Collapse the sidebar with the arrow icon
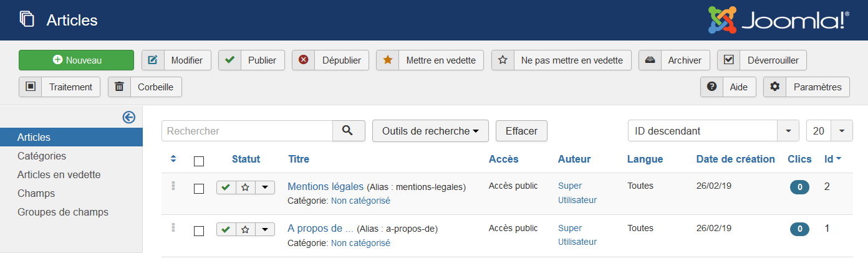This screenshot has height=266, width=868. (x=129, y=117)
